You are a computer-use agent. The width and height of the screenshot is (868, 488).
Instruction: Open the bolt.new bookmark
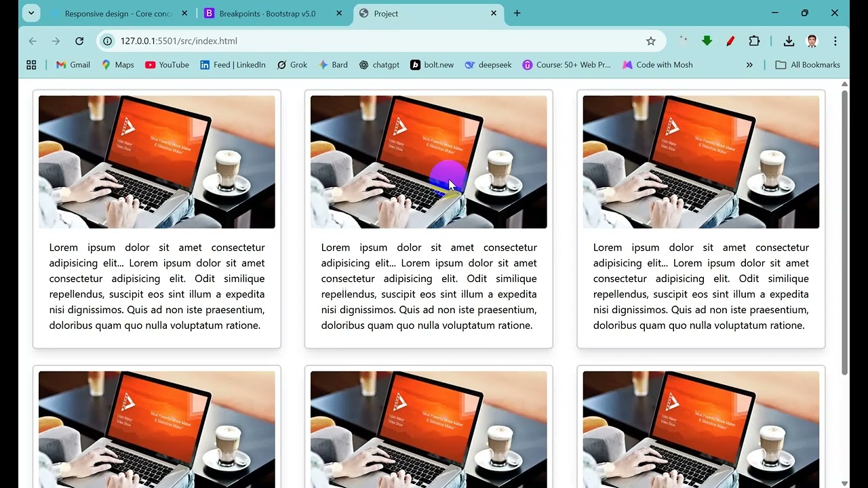pyautogui.click(x=432, y=65)
